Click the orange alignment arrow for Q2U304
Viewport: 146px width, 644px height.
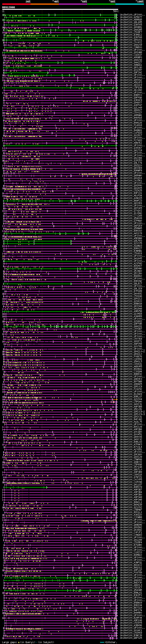tap(115, 399)
